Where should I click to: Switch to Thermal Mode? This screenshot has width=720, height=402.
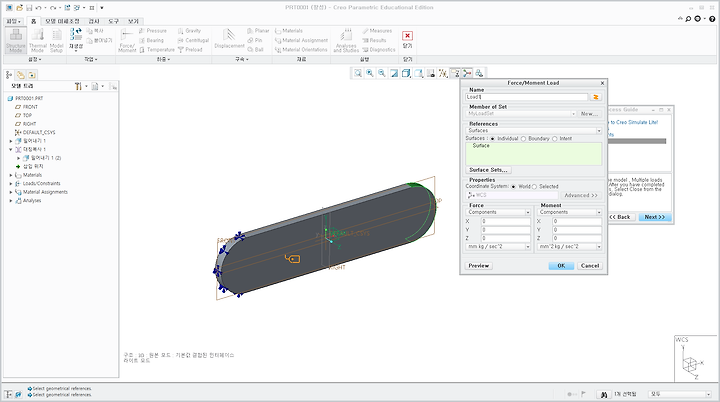click(38, 40)
